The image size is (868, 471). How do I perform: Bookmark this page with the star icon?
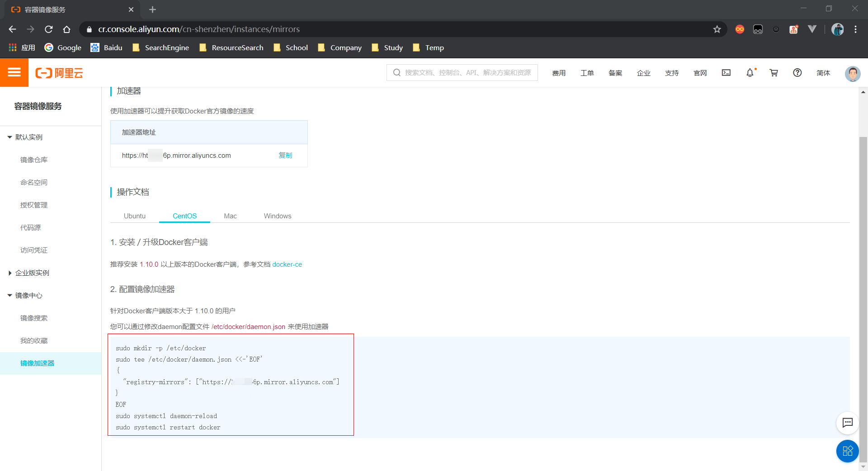(x=717, y=29)
